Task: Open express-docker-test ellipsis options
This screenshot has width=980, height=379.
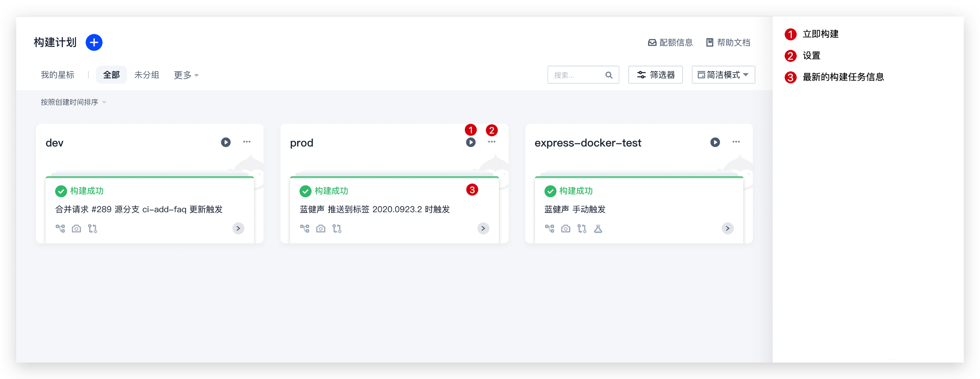Action: click(736, 142)
